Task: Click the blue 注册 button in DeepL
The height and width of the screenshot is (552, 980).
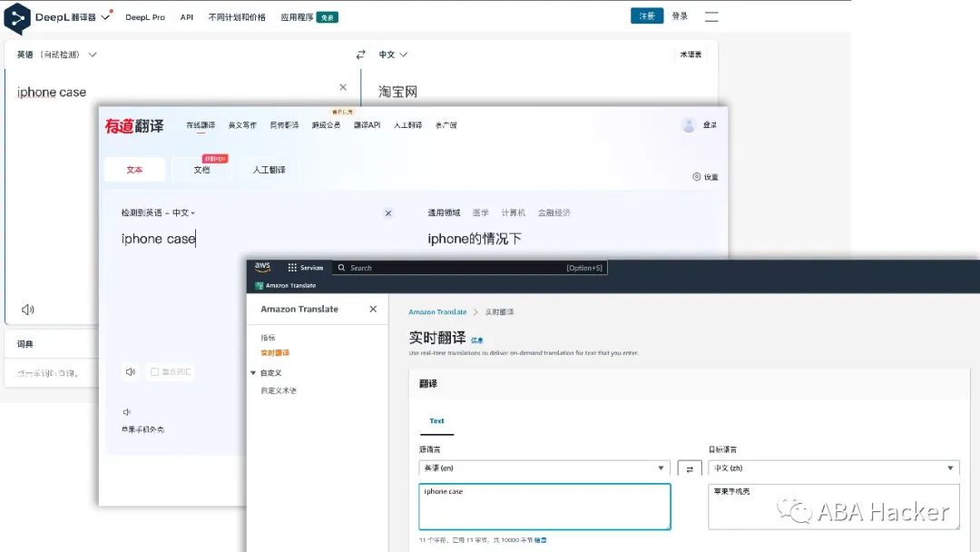Action: coord(646,16)
